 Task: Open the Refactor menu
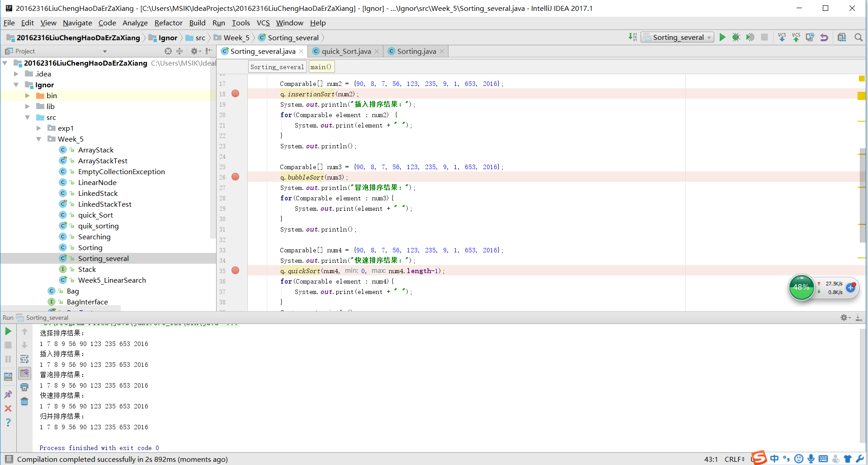[168, 23]
